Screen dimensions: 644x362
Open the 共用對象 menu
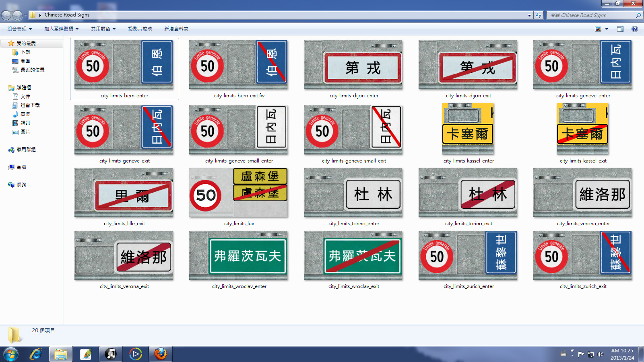coord(103,29)
